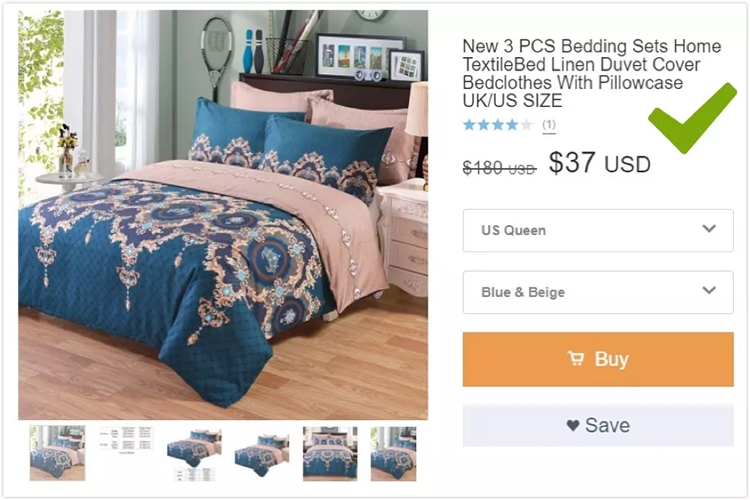Click the main bedding product photo
The image size is (750, 500).
point(223,215)
